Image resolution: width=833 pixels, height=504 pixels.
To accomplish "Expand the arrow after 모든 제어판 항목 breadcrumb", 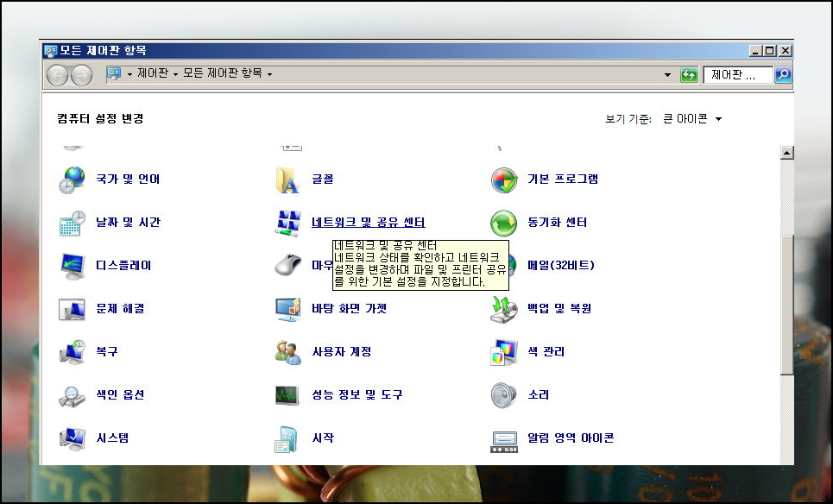I will click(x=270, y=74).
